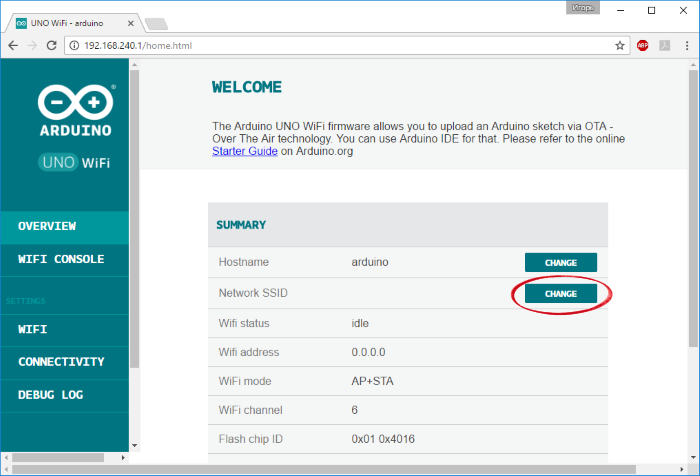The image size is (700, 476).
Task: Show the Debug Log page
Action: tap(50, 395)
